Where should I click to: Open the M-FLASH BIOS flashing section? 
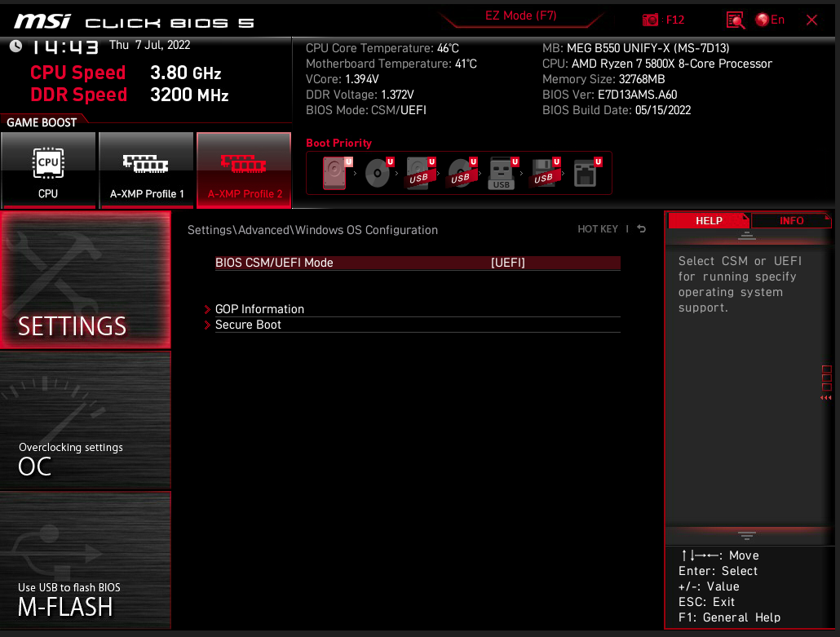[86, 560]
